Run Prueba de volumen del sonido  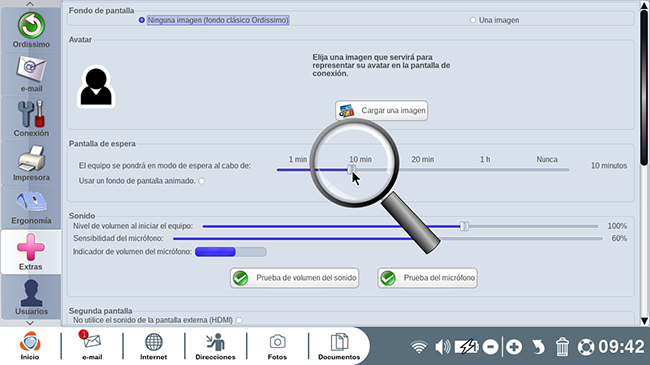pyautogui.click(x=294, y=278)
